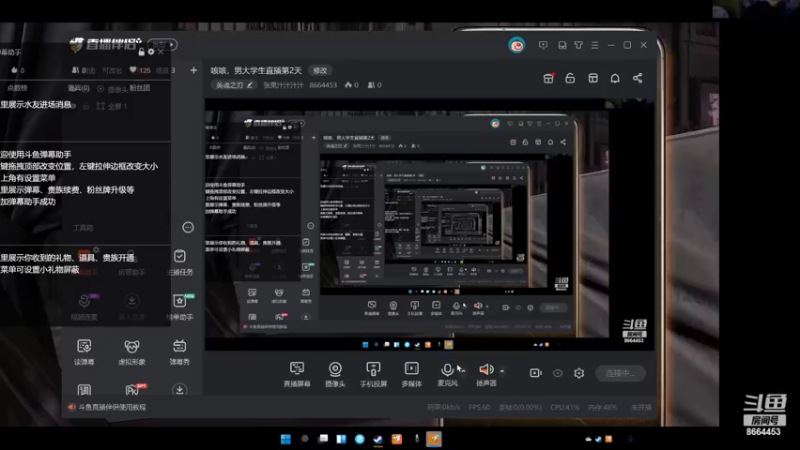800x450 pixels.
Task: Click the 内存:48% status entry
Action: (x=602, y=407)
